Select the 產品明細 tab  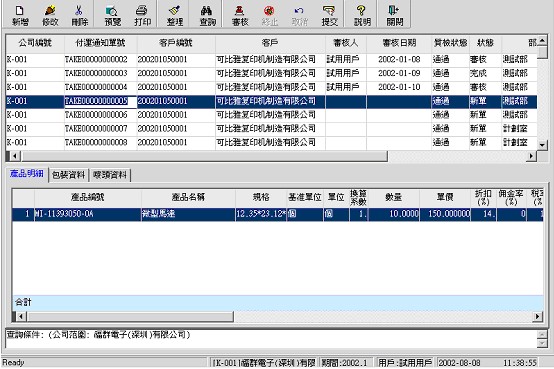point(27,174)
